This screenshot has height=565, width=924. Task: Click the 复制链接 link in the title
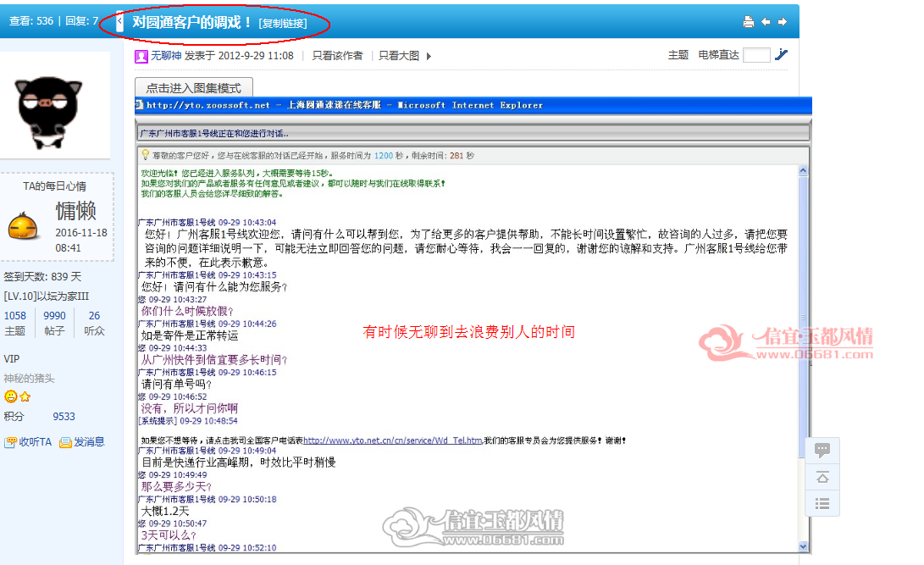coord(283,23)
